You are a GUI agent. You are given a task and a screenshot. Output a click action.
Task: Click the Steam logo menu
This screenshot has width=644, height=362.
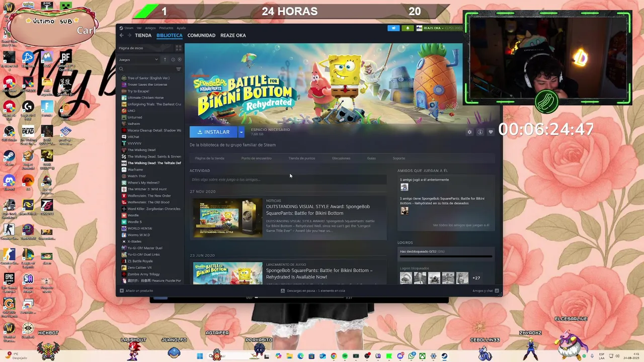click(x=126, y=28)
